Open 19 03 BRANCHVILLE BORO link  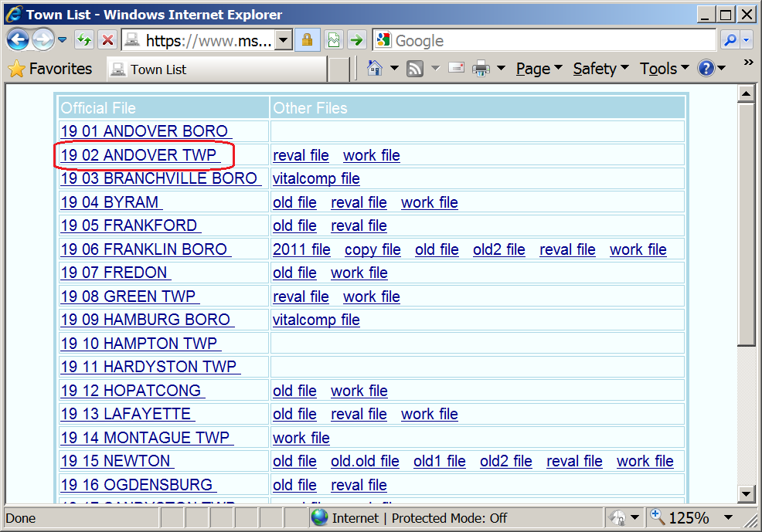coord(160,178)
